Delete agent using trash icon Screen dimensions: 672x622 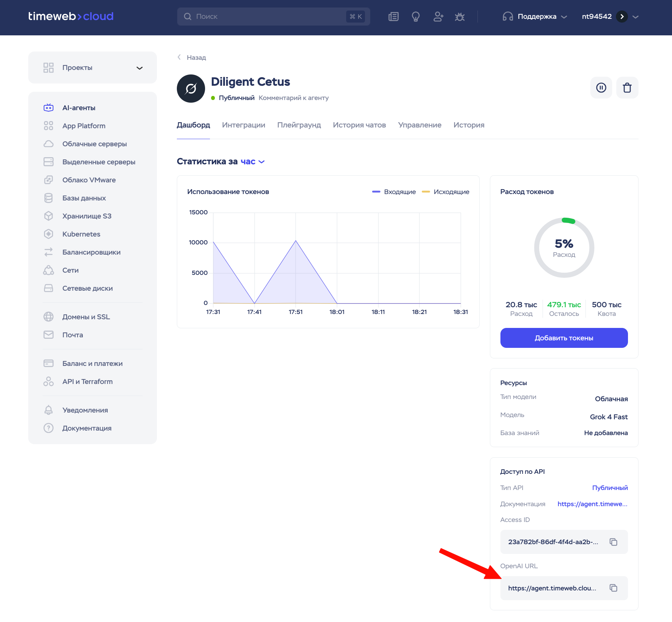(x=627, y=88)
